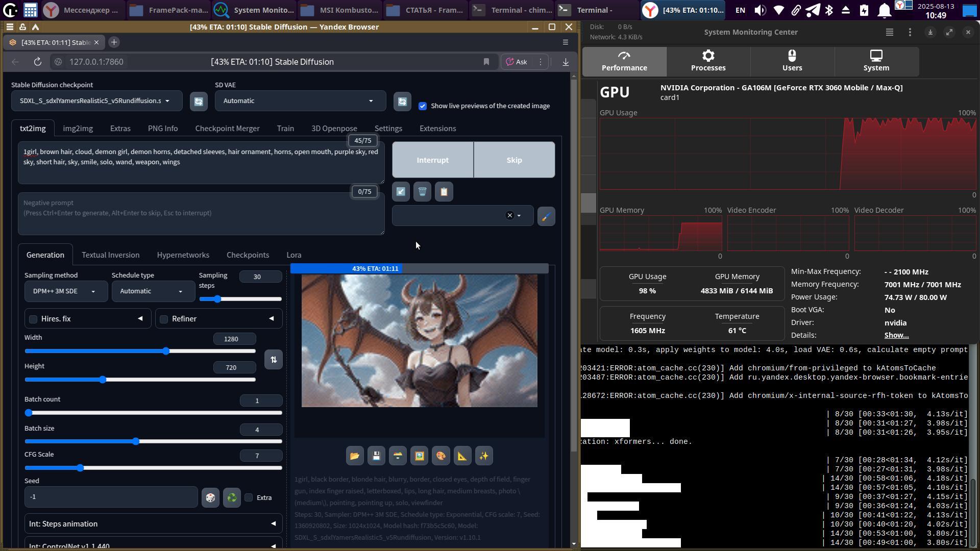Click the Show... details link
980x551 pixels.
pyautogui.click(x=896, y=335)
